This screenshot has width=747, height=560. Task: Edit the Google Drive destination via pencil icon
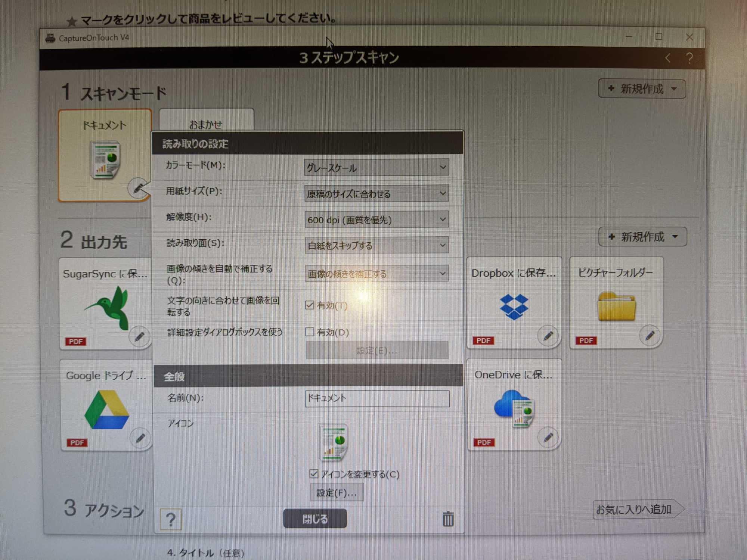tap(140, 438)
